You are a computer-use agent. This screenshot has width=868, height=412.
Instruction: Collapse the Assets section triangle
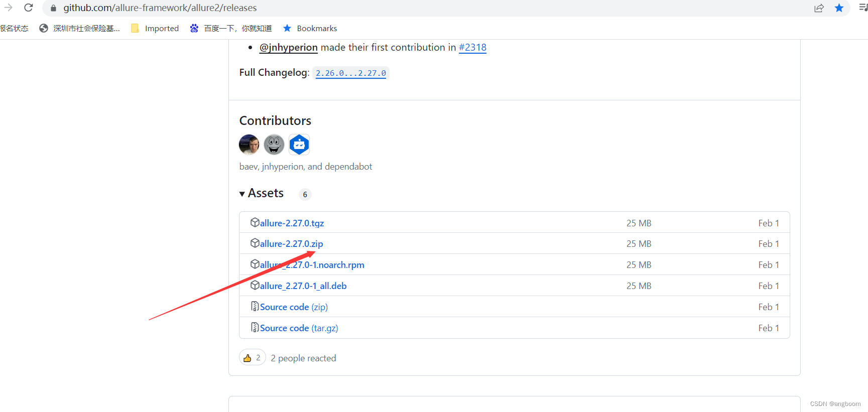click(x=242, y=194)
